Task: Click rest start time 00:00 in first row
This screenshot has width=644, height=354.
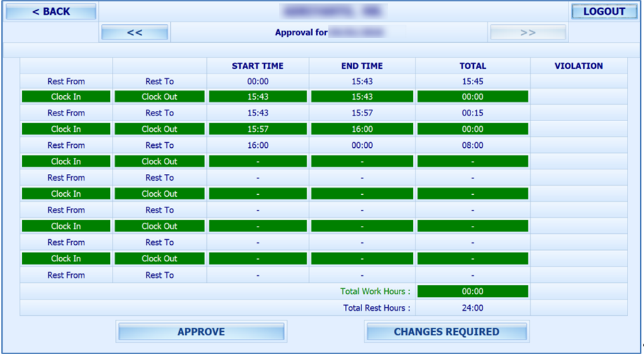Action: click(x=258, y=81)
